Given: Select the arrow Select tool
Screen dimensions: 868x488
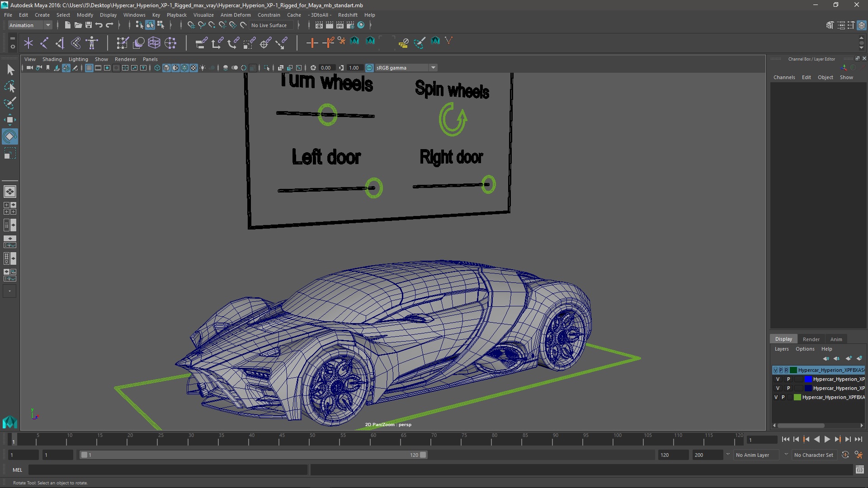Looking at the screenshot, I should click(x=10, y=70).
